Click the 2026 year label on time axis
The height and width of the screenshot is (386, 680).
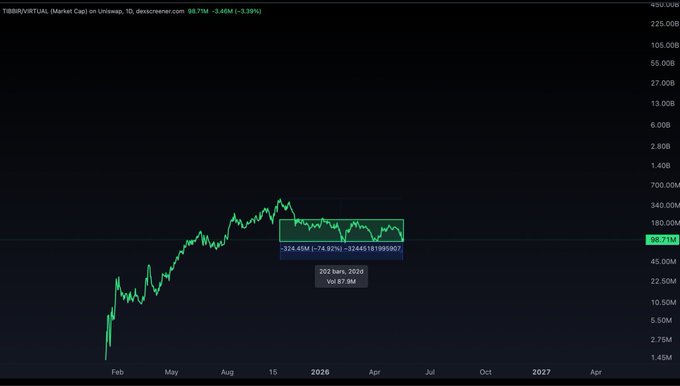coord(320,372)
